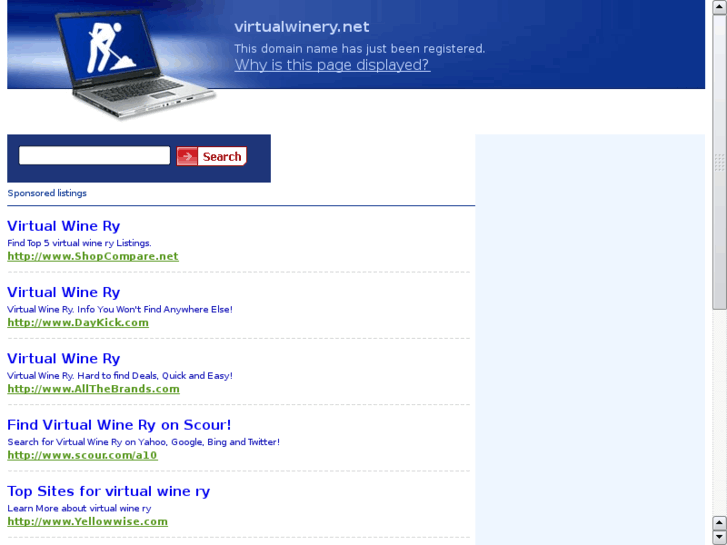Open the 'Why is this page displayed?' link
This screenshot has width=727, height=545.
pyautogui.click(x=332, y=65)
